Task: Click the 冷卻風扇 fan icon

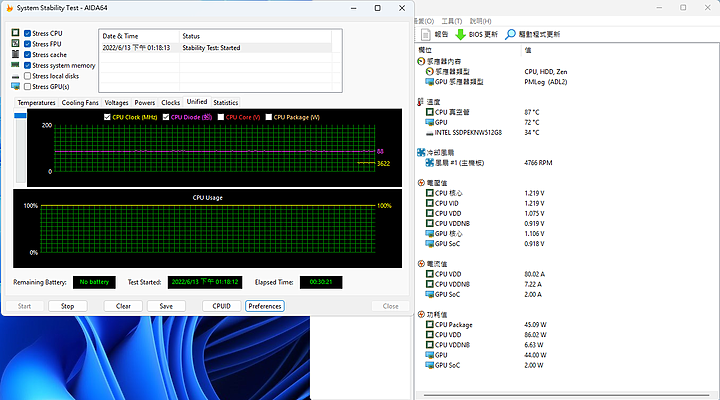Action: coord(421,152)
